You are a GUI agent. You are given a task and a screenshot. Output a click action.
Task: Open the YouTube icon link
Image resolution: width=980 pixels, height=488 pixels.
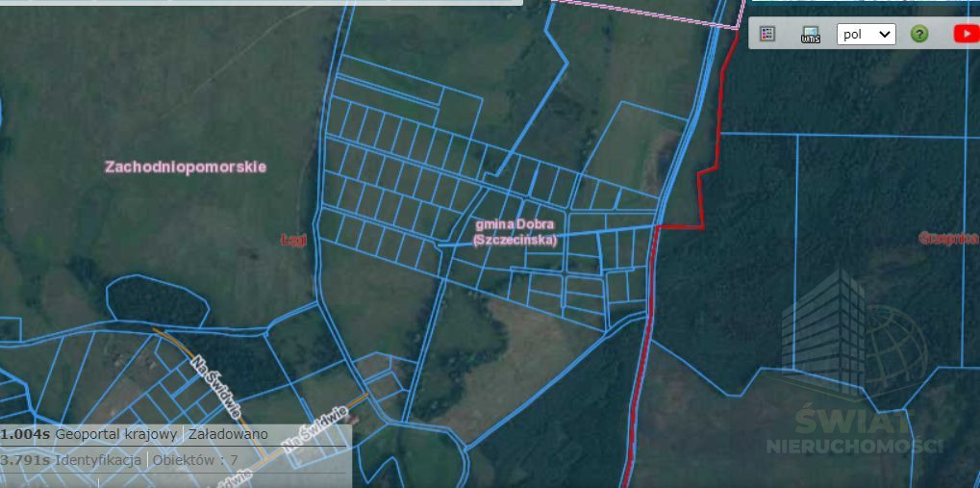pos(967,34)
